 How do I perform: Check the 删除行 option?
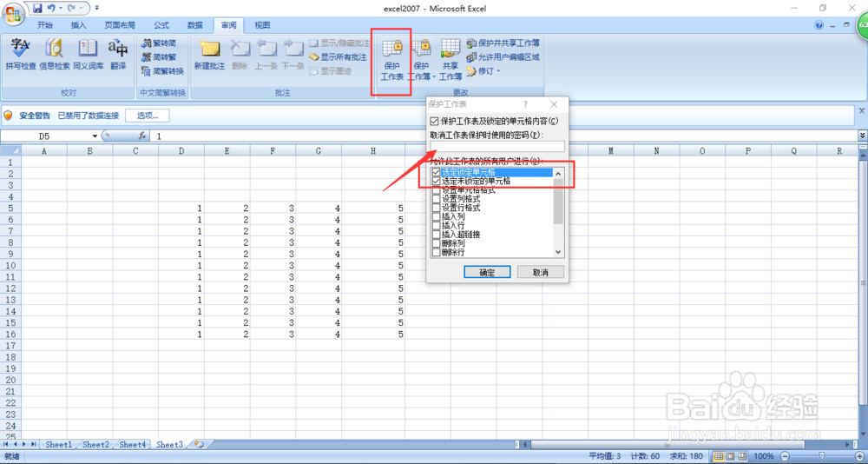(x=437, y=252)
